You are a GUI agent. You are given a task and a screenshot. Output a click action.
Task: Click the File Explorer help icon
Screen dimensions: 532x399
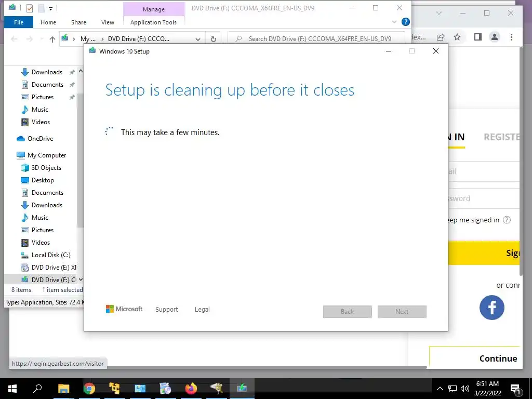click(x=405, y=22)
